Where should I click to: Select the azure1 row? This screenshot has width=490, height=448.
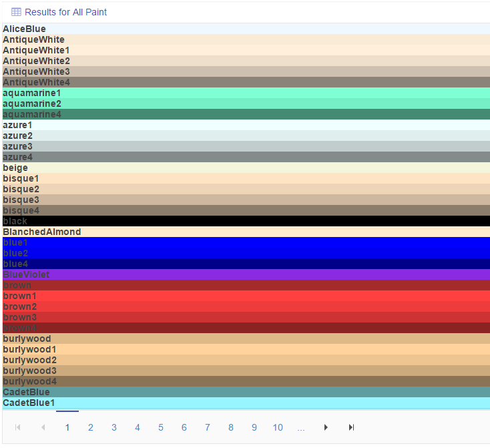[246, 125]
